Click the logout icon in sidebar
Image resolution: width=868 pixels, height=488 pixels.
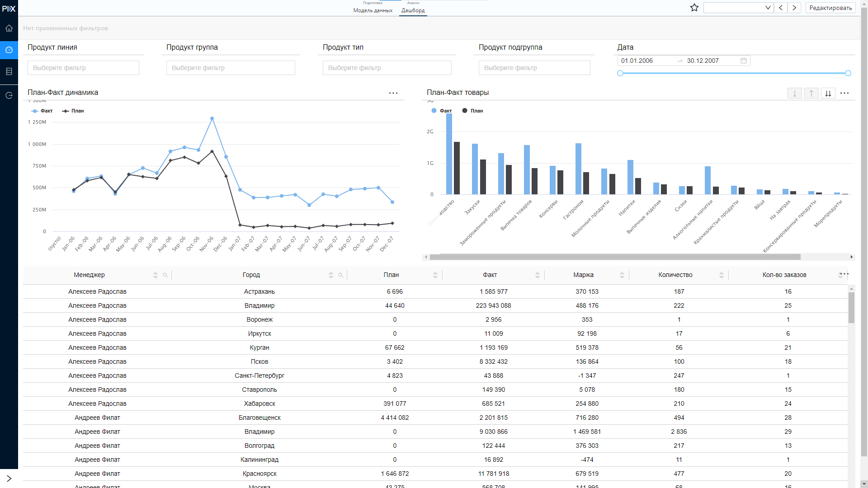(x=9, y=95)
